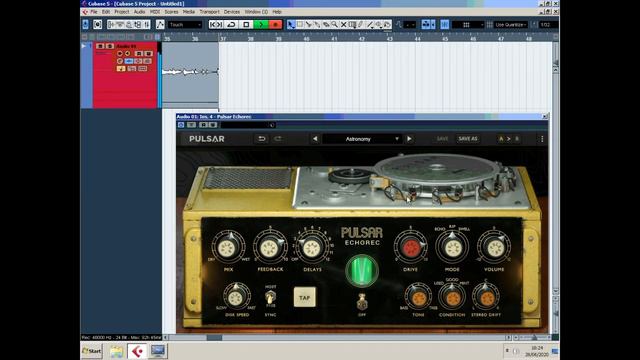The height and width of the screenshot is (360, 640).
Task: Open the Project menu
Action: click(122, 12)
